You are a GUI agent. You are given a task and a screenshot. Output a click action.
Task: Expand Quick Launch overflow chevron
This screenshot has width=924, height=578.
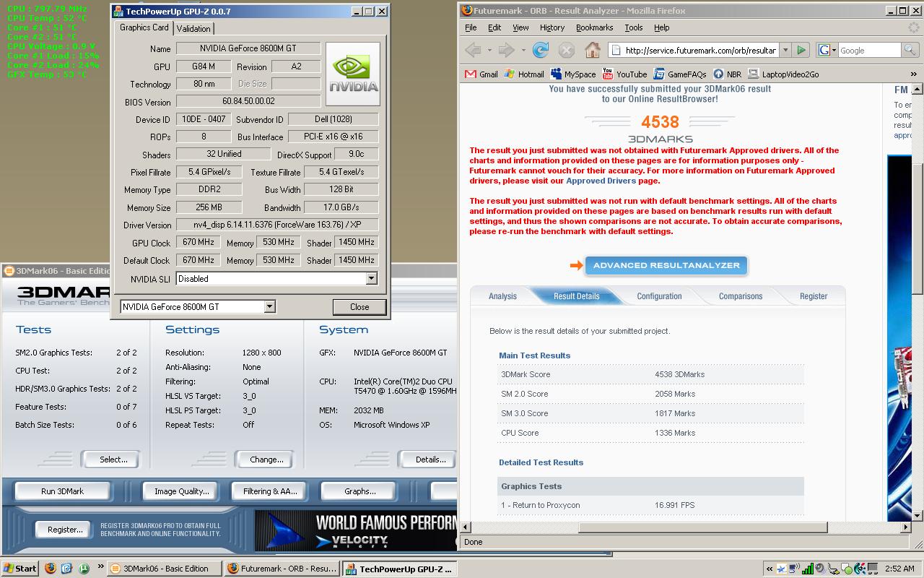pos(100,566)
